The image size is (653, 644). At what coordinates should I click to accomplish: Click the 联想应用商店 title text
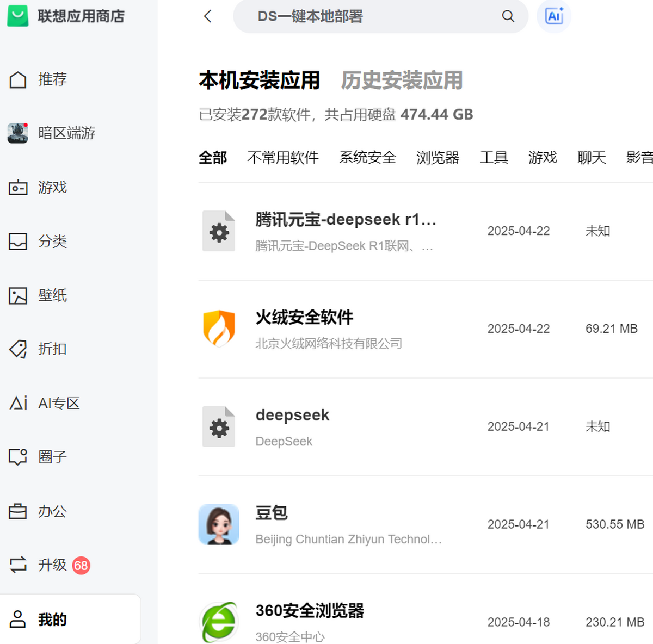pyautogui.click(x=81, y=16)
